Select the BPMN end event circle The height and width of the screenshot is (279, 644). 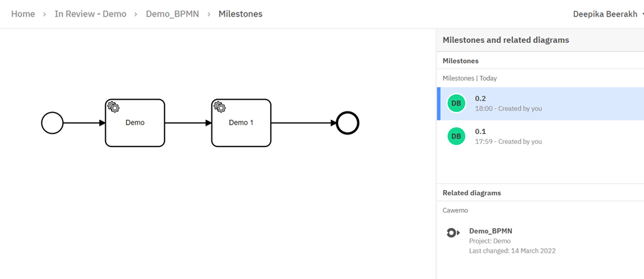(x=347, y=123)
